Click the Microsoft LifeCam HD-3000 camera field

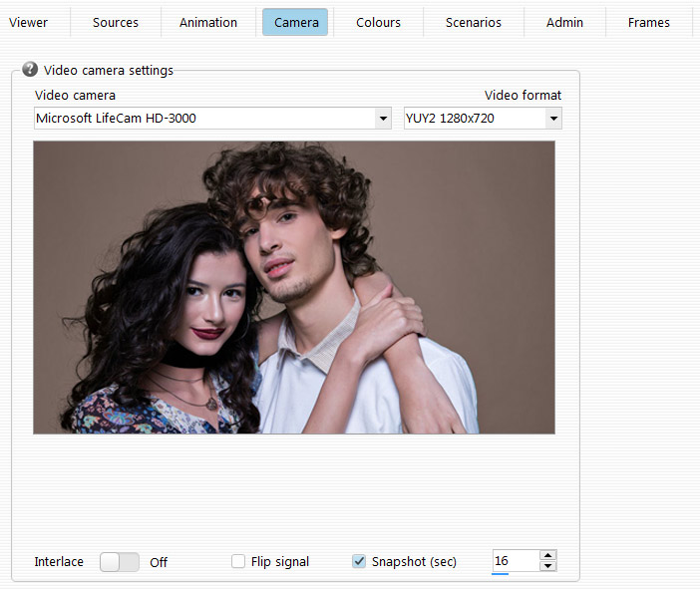point(204,119)
